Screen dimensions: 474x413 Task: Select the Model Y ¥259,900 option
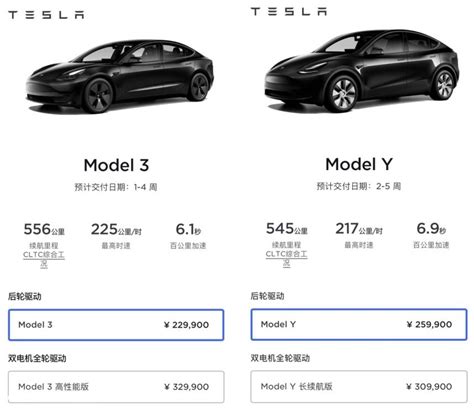[x=359, y=324]
